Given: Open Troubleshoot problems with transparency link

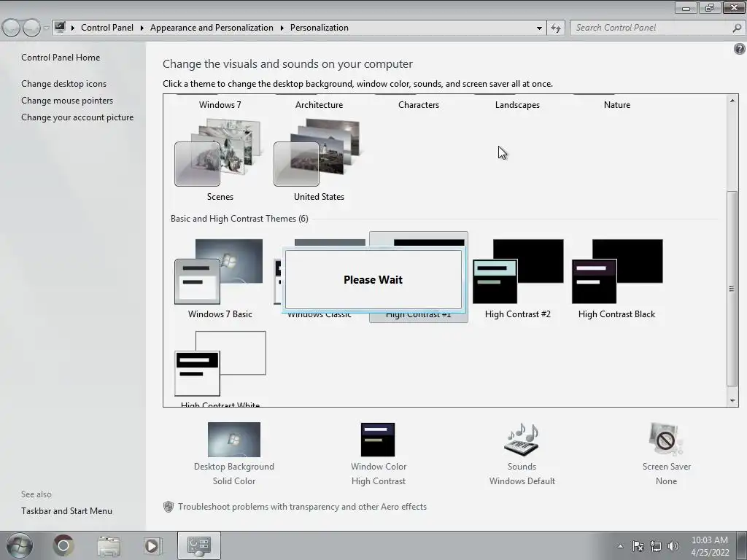Looking at the screenshot, I should coord(302,507).
